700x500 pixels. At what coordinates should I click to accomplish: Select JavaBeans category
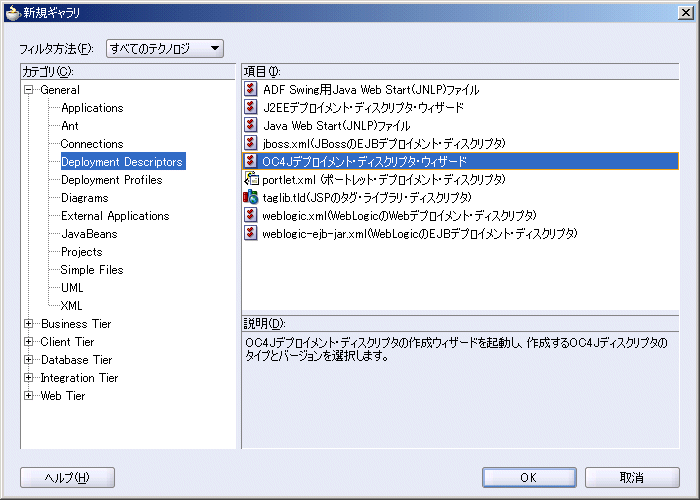(89, 233)
